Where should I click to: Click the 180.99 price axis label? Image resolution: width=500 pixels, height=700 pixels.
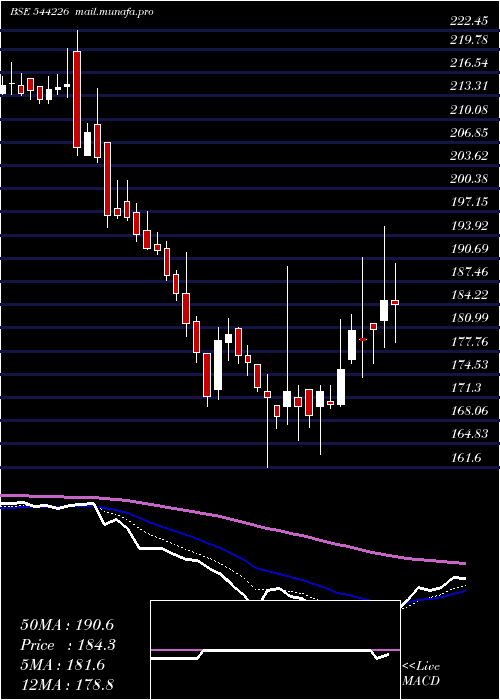469,318
